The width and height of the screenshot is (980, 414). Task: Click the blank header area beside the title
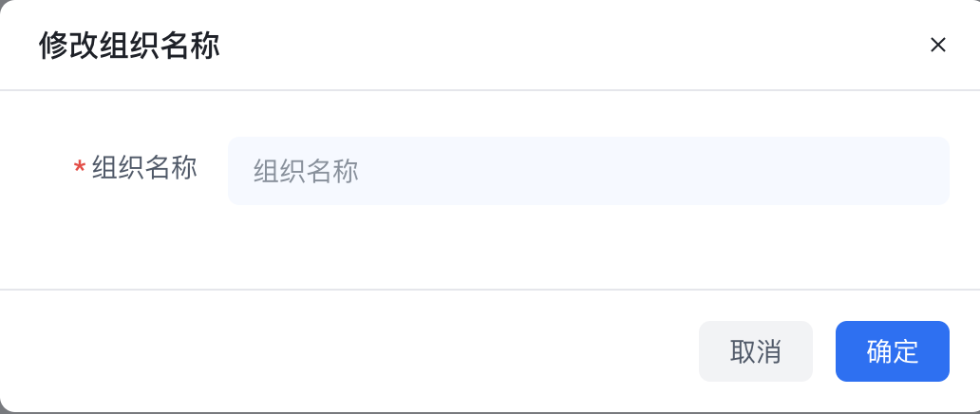point(562,45)
